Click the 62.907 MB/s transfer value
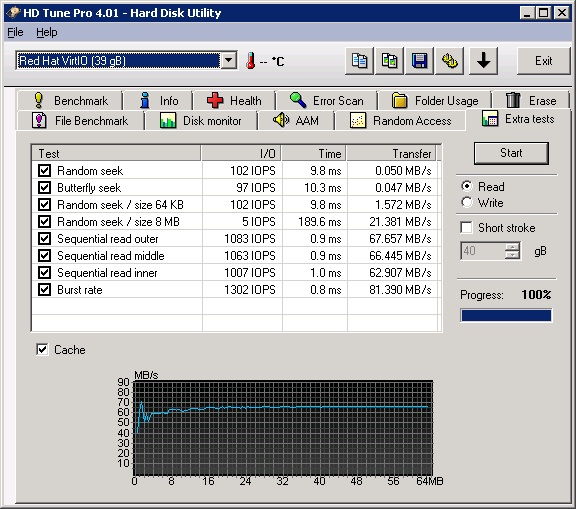 click(400, 272)
